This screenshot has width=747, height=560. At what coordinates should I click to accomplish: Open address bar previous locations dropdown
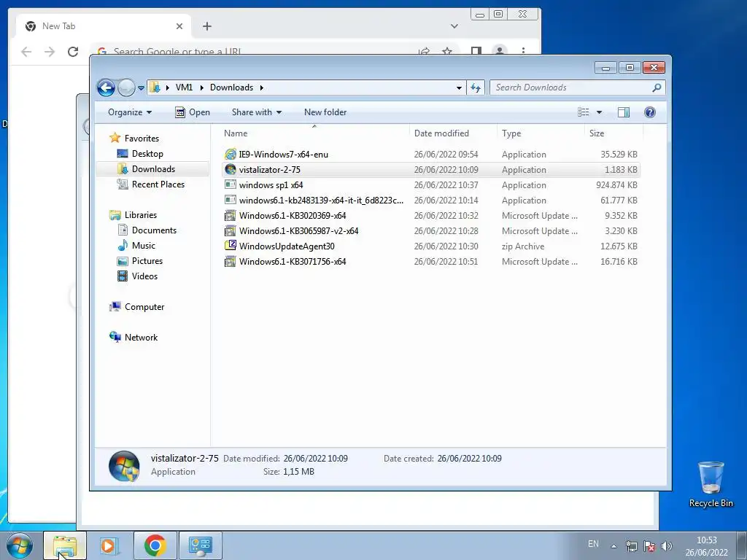tap(459, 87)
